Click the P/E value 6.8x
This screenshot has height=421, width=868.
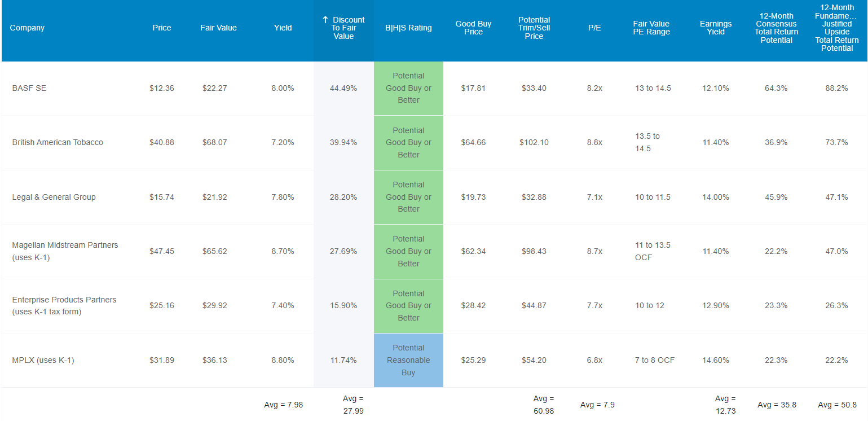click(594, 360)
